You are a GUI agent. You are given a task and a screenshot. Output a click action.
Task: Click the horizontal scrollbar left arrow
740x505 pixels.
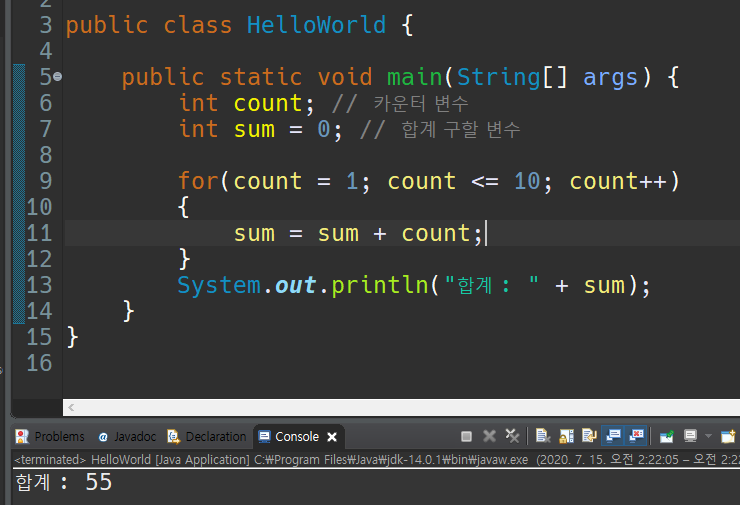pos(71,407)
